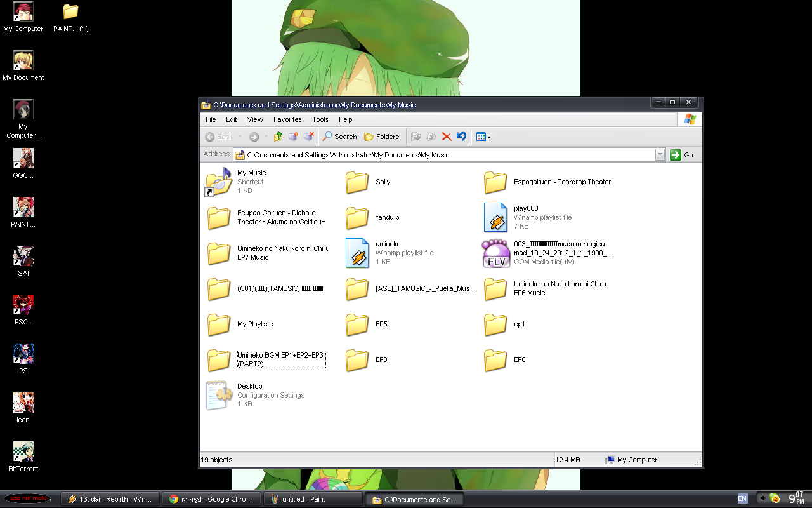
Task: Open the Views dropdown button
Action: click(483, 137)
